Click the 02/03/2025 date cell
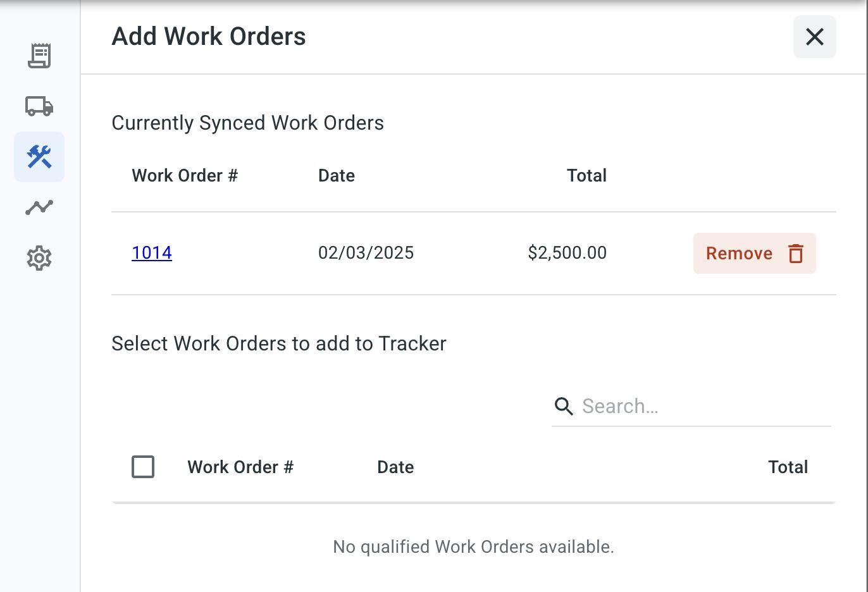The image size is (868, 592). tap(366, 253)
